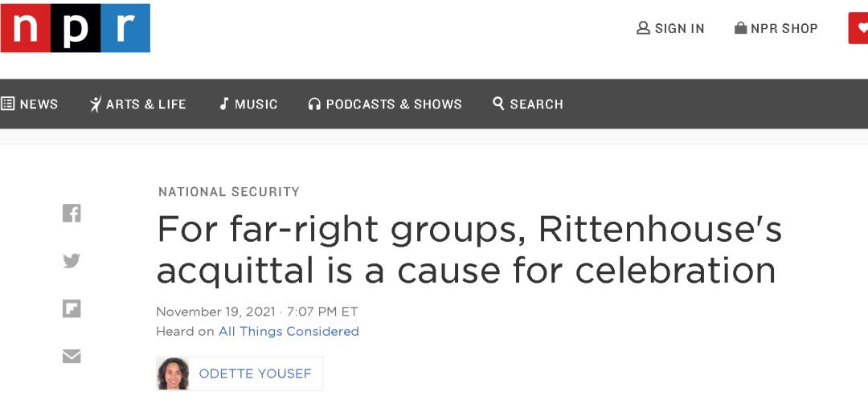This screenshot has height=404, width=868.
Task: Share article on Facebook
Action: coord(72,214)
